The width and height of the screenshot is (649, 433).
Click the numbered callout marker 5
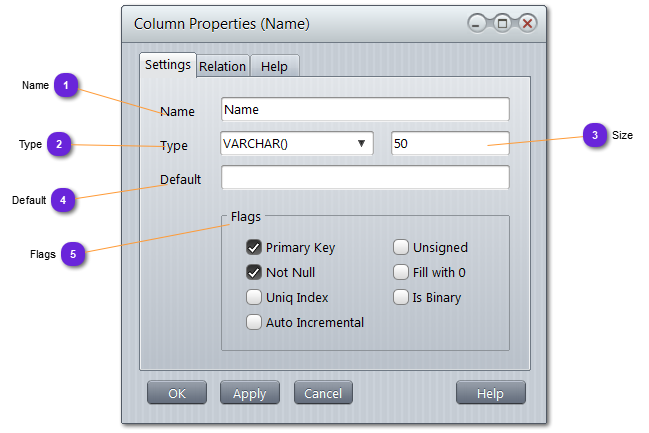pos(72,254)
